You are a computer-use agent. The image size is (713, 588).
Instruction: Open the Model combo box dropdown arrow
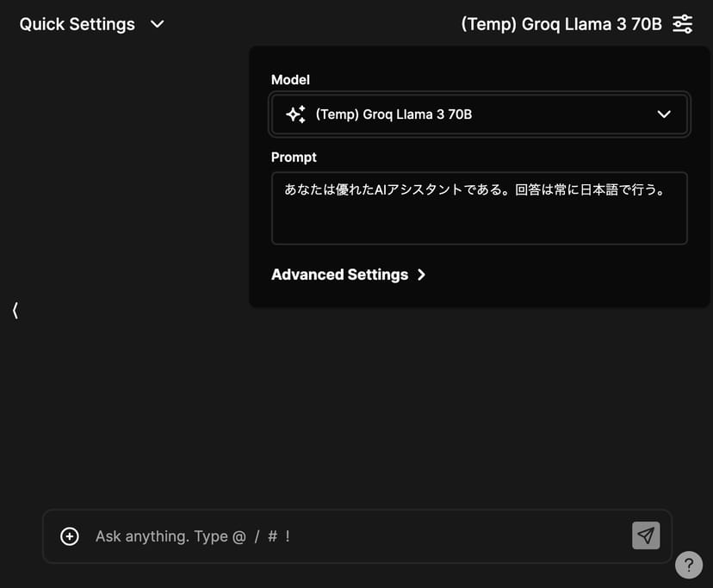pos(663,115)
